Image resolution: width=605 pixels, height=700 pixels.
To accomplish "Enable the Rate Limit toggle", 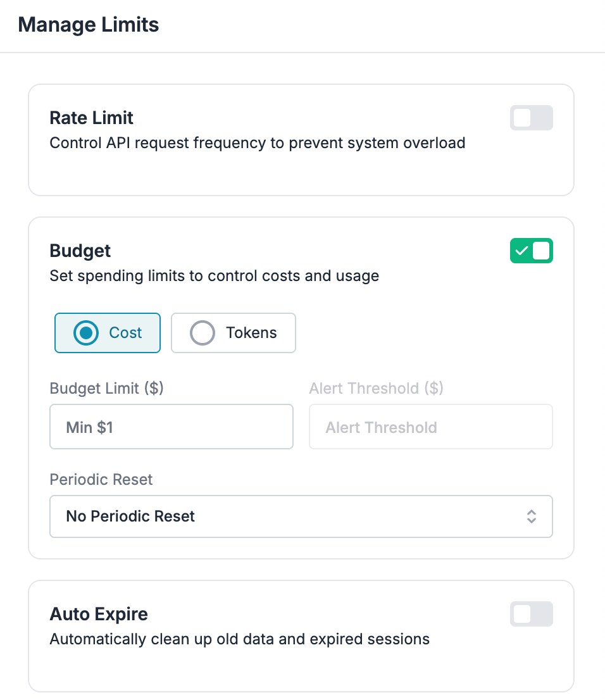I will click(531, 118).
